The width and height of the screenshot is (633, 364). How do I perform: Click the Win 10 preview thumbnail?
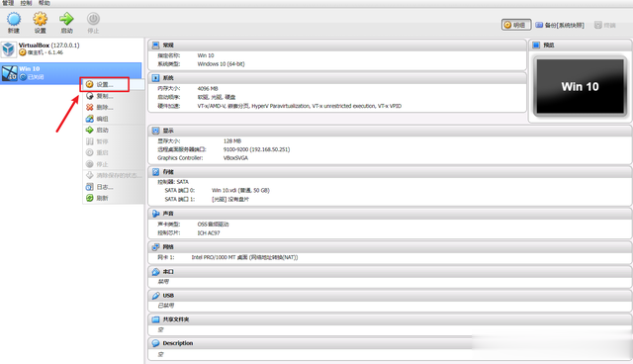[x=581, y=86]
